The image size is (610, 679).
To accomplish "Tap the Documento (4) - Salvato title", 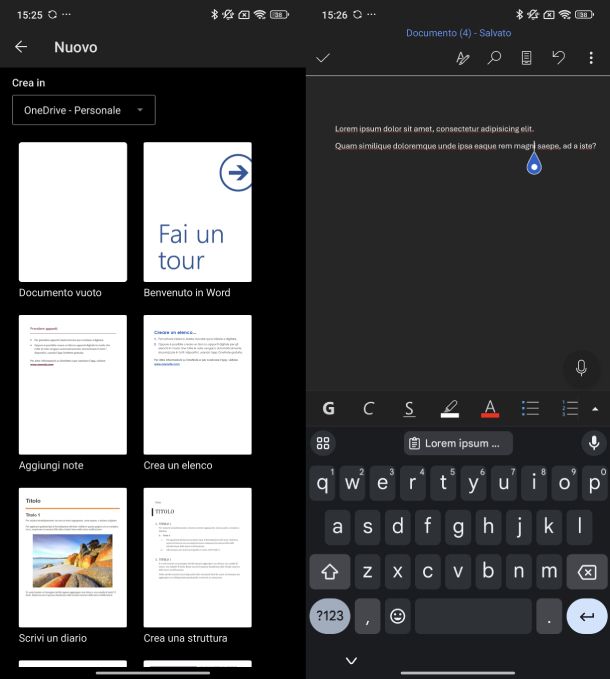I will coord(458,33).
